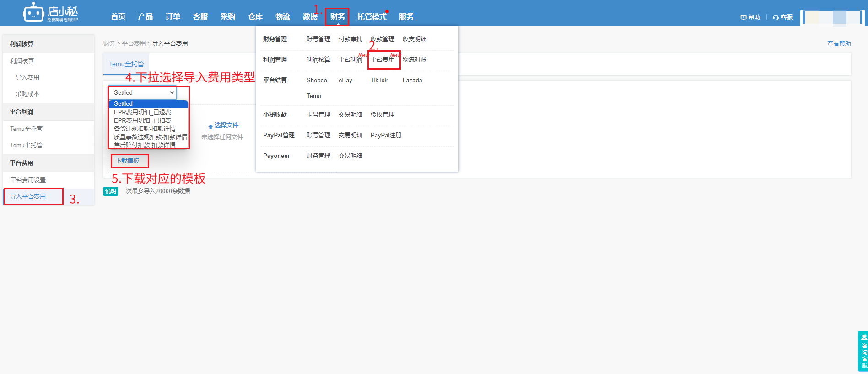Select 收款管理 in the finance menu
Screen dimensions: 868x374
click(x=383, y=39)
